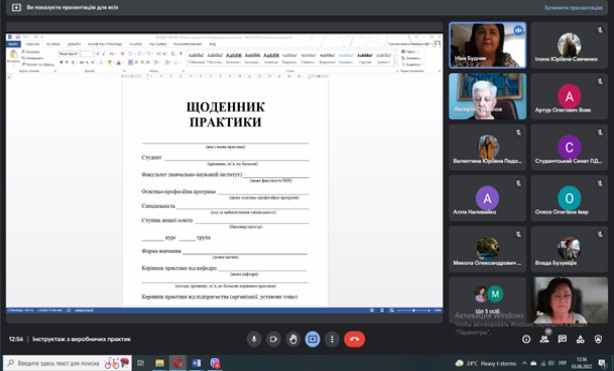Open File Explorer from the taskbar

159,363
